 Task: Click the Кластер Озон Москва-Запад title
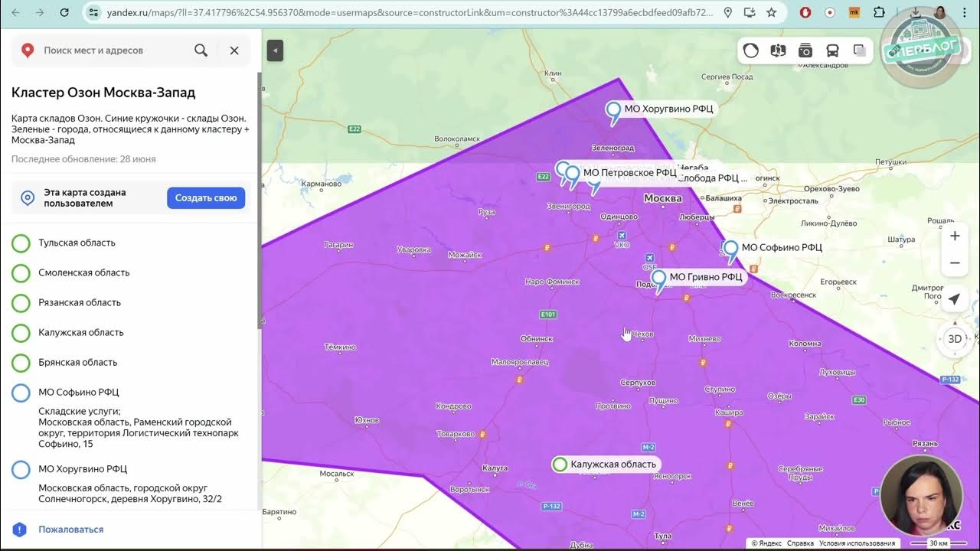pyautogui.click(x=103, y=93)
